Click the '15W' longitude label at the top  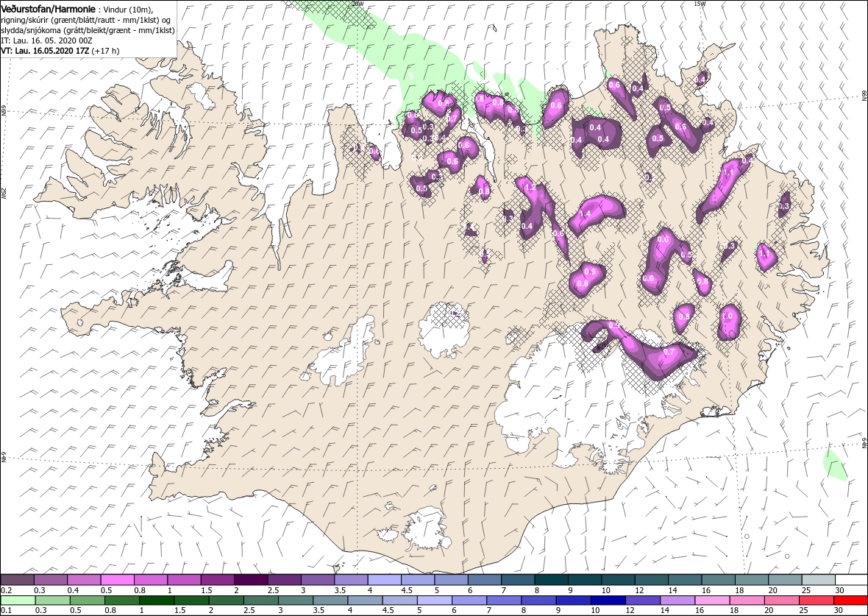click(700, 4)
